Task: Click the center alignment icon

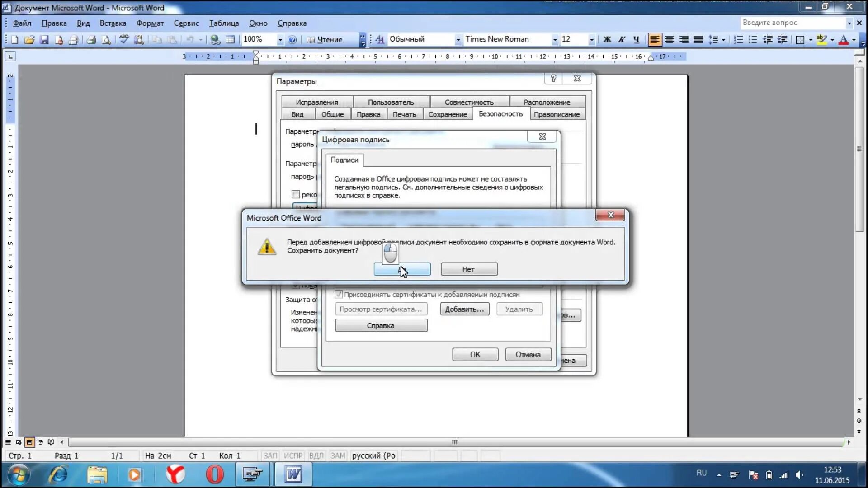Action: pyautogui.click(x=669, y=40)
